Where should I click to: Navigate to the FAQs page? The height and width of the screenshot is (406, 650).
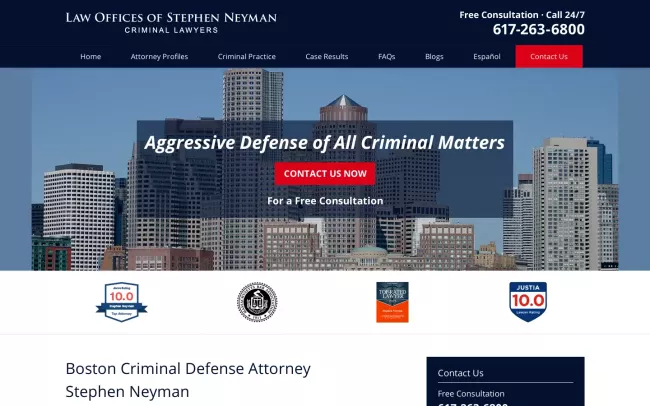pyautogui.click(x=386, y=57)
